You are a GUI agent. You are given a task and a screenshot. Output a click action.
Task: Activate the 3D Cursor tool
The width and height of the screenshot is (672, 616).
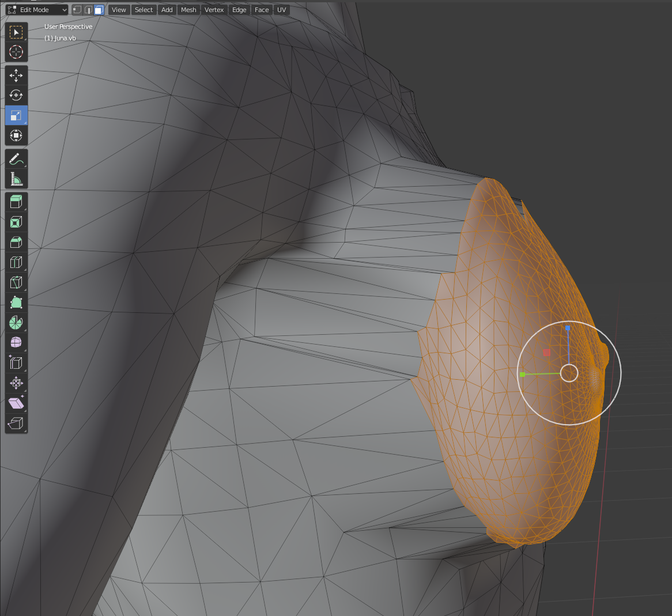(16, 52)
